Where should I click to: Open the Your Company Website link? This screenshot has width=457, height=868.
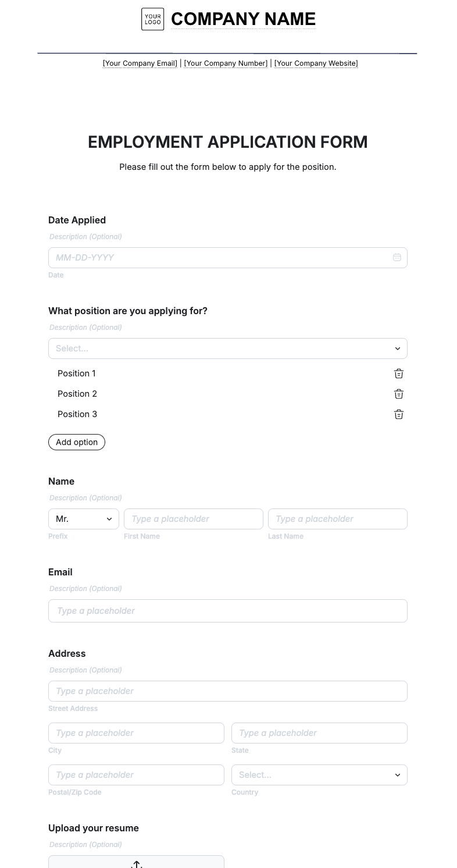pos(316,63)
